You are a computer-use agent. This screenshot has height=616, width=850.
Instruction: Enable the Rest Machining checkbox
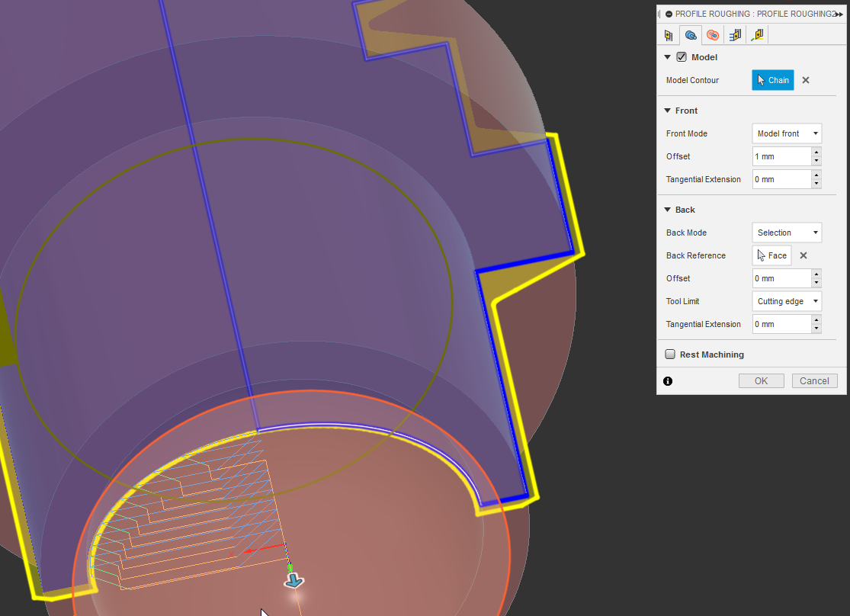(x=670, y=354)
